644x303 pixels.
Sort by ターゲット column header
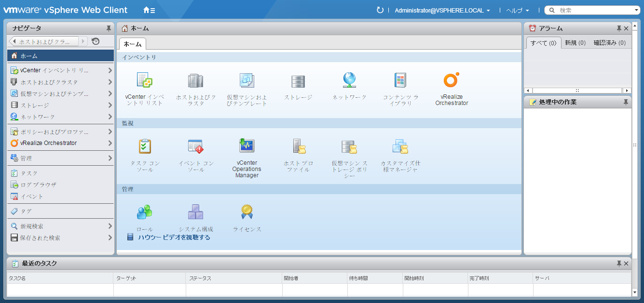click(x=150, y=278)
